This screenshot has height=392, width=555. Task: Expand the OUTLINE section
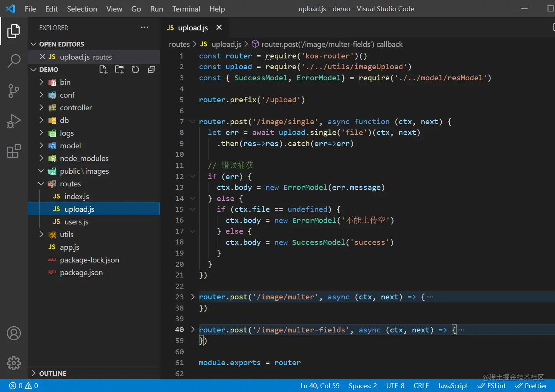[53, 374]
